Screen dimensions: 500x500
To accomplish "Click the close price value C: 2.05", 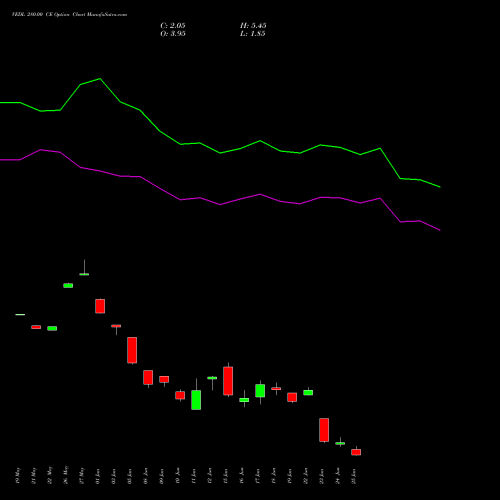I will coord(173,26).
